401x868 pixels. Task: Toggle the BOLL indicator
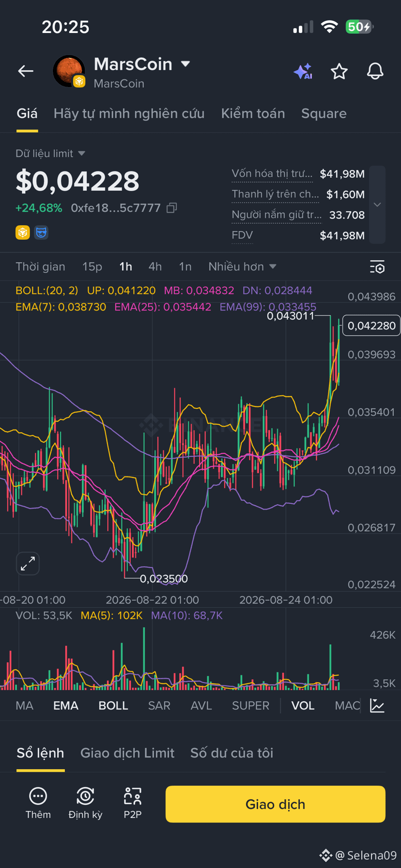[x=113, y=705]
